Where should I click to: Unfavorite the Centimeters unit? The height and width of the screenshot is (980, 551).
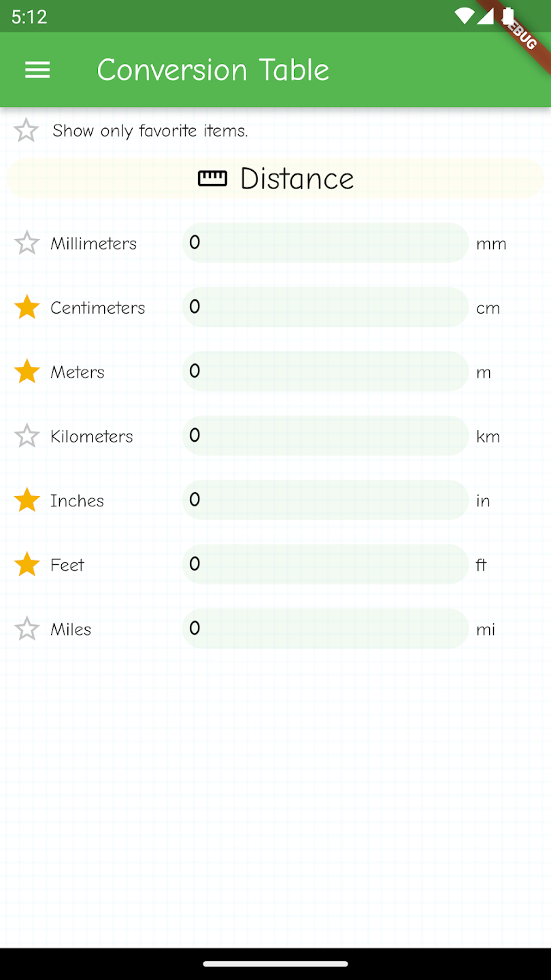pos(26,307)
